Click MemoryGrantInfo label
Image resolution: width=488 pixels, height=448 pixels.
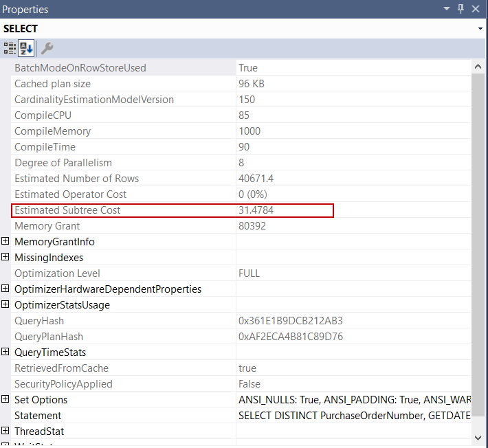(x=54, y=242)
